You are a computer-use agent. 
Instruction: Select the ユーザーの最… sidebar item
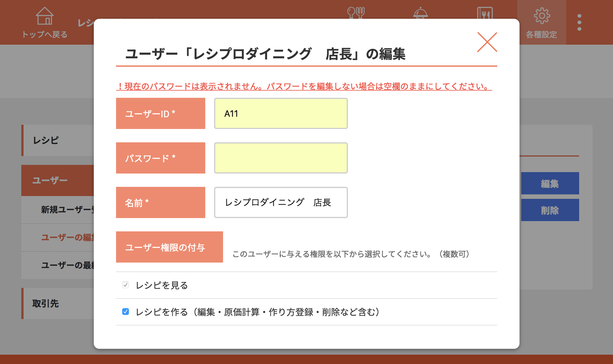[x=67, y=265]
